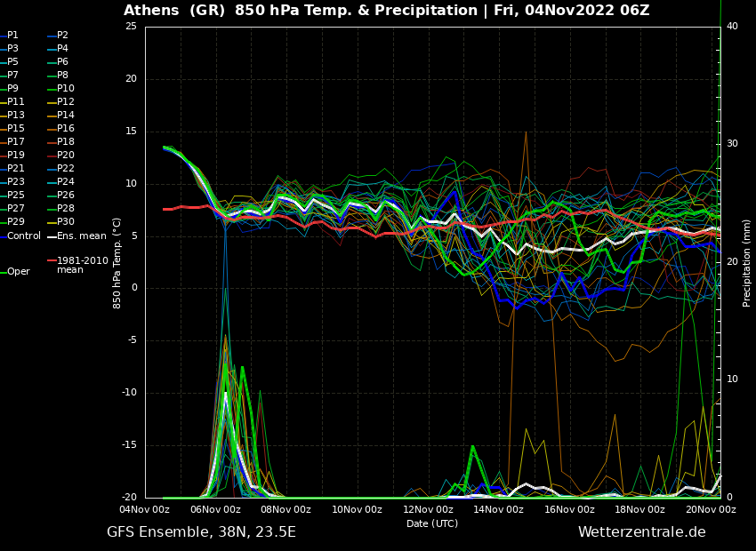Select the P30 legend label
The width and height of the screenshot is (756, 551).
[x=60, y=221]
